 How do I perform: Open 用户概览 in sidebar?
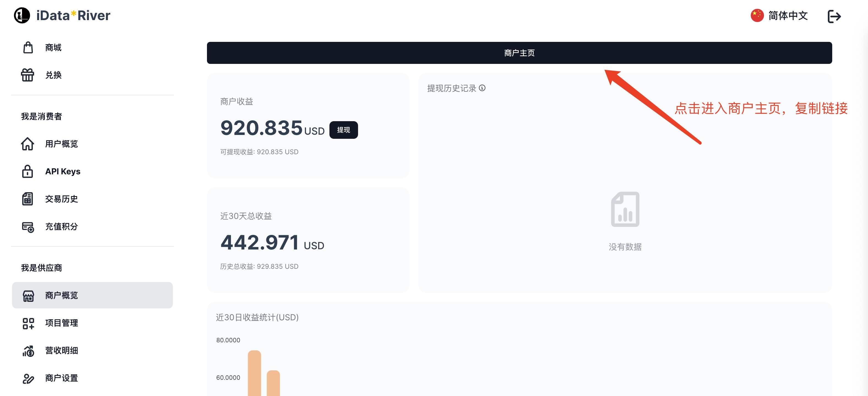(x=92, y=144)
